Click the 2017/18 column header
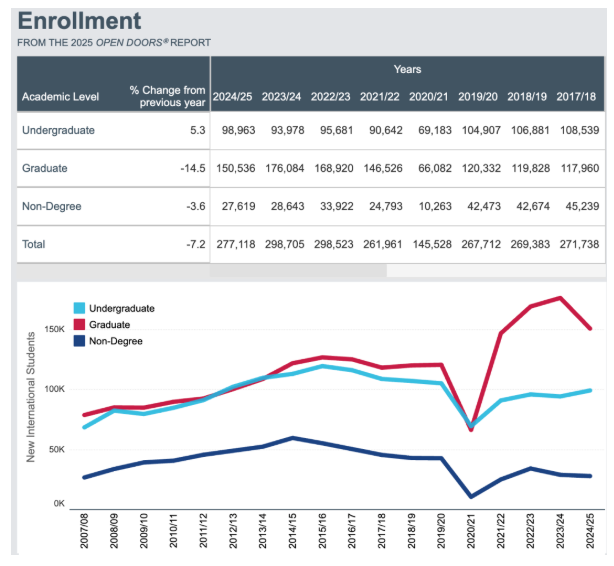614x566 pixels. click(x=577, y=97)
